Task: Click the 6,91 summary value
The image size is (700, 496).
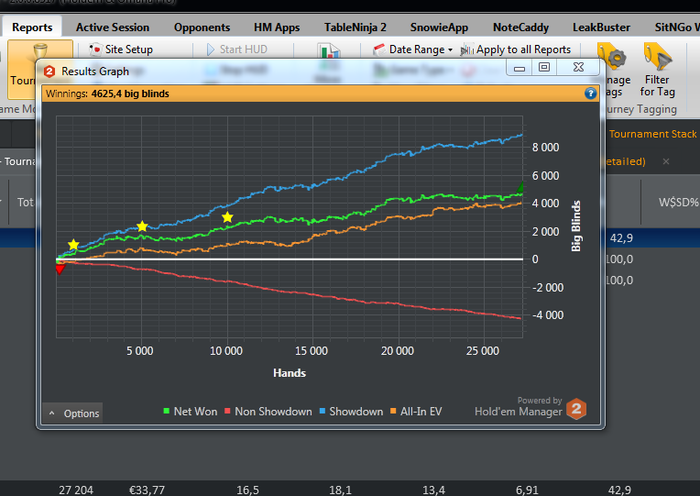Action: [527, 490]
